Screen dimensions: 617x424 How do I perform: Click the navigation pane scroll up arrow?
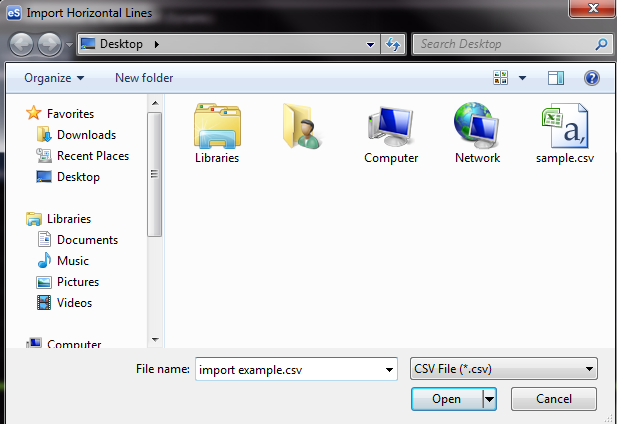point(155,103)
